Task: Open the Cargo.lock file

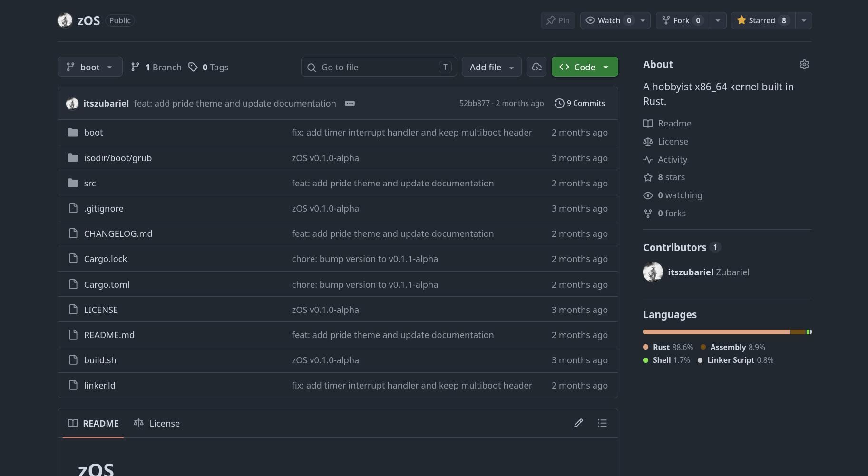Action: pos(106,259)
